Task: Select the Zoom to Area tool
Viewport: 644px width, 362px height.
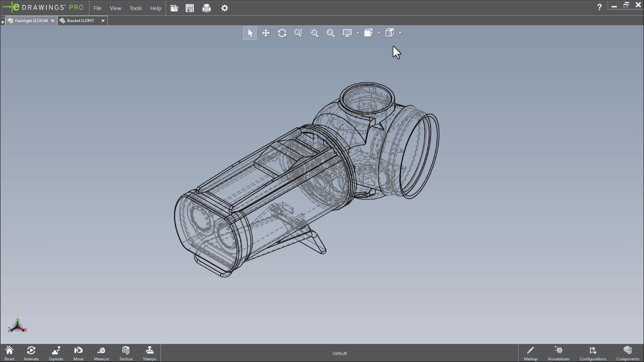Action: click(x=314, y=32)
